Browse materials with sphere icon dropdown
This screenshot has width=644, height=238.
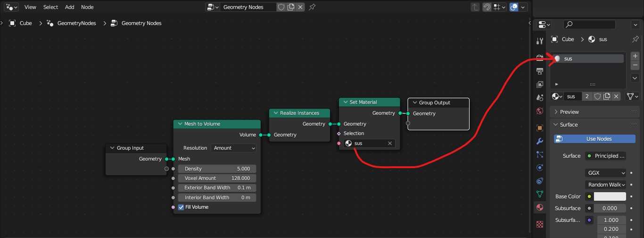(557, 96)
